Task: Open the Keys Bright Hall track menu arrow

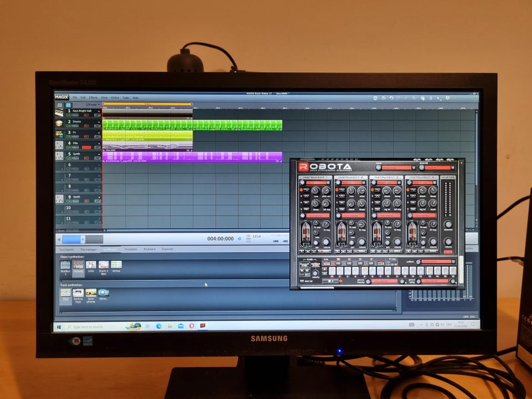Action: tap(99, 111)
